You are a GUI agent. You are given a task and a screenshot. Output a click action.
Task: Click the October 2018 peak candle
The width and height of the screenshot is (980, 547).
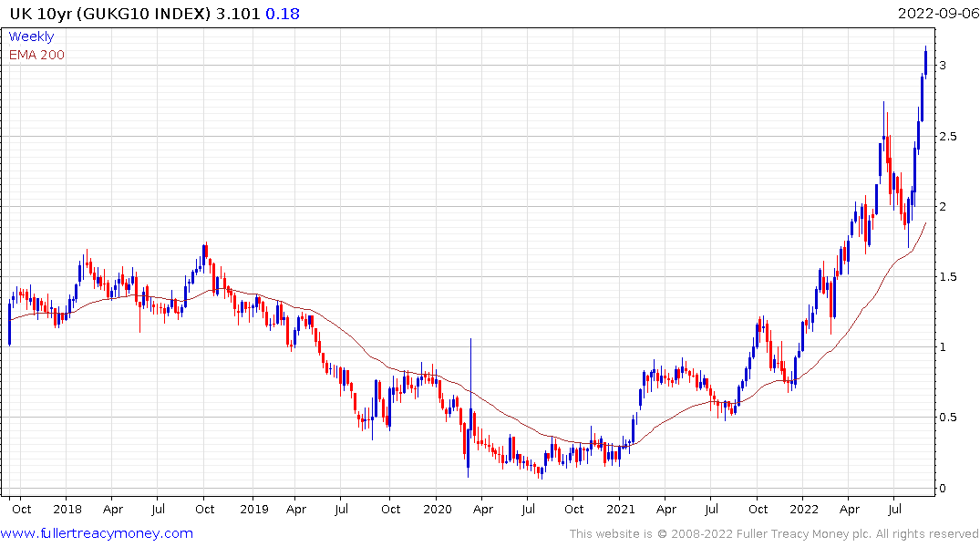click(x=204, y=252)
